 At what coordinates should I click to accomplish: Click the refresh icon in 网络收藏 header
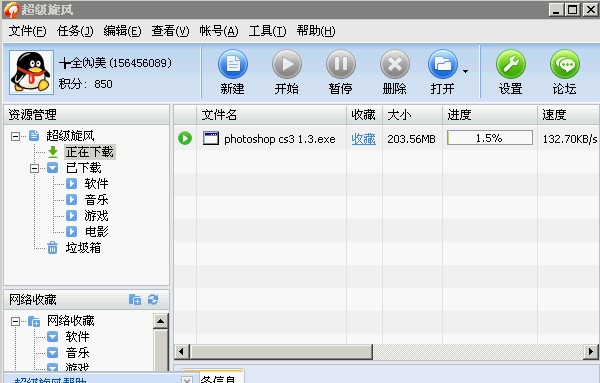tap(153, 299)
